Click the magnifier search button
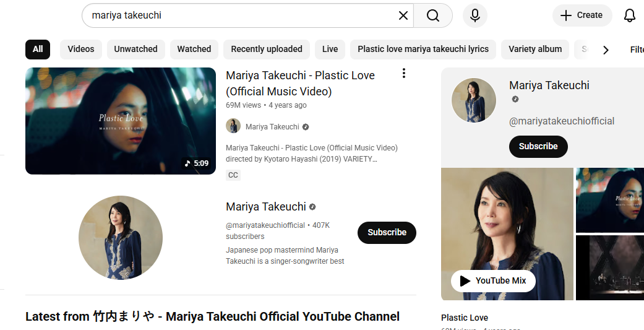 (433, 15)
